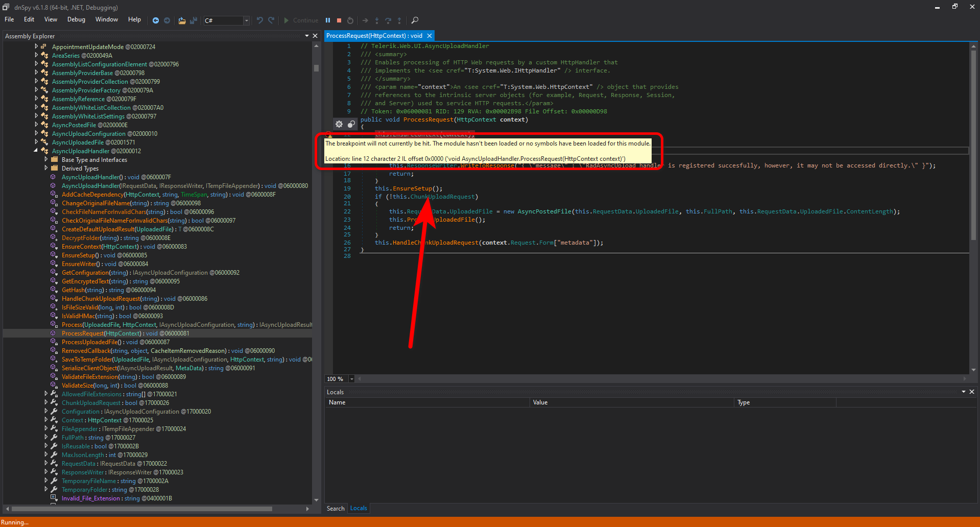Pause debugging with the Break All button
The width and height of the screenshot is (980, 527).
[x=328, y=20]
